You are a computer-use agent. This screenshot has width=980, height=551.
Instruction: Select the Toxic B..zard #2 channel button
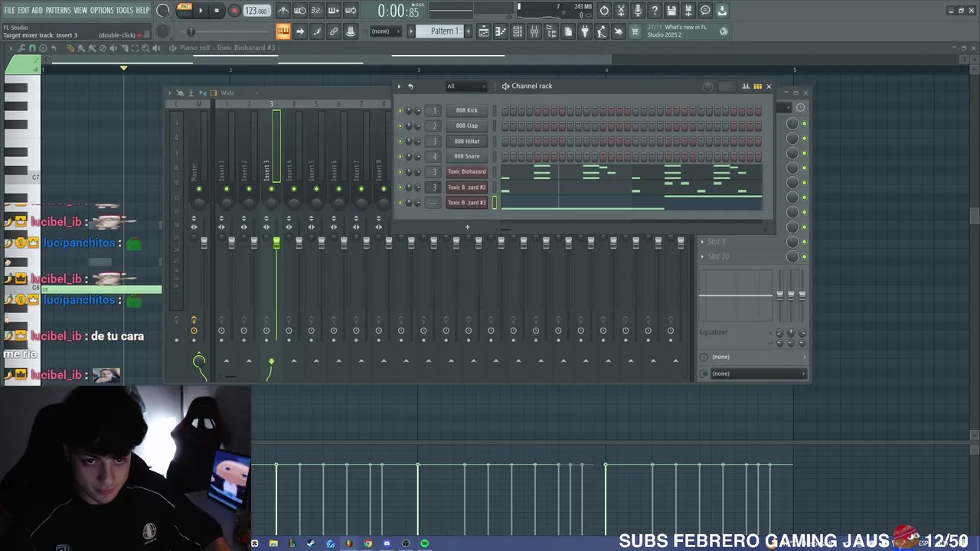pyautogui.click(x=466, y=187)
